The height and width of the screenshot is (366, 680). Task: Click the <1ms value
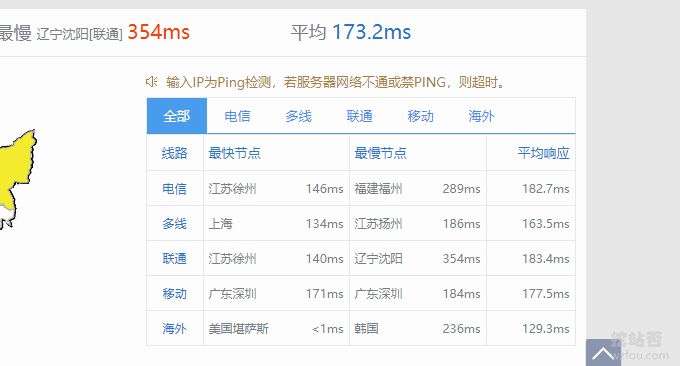click(x=327, y=329)
